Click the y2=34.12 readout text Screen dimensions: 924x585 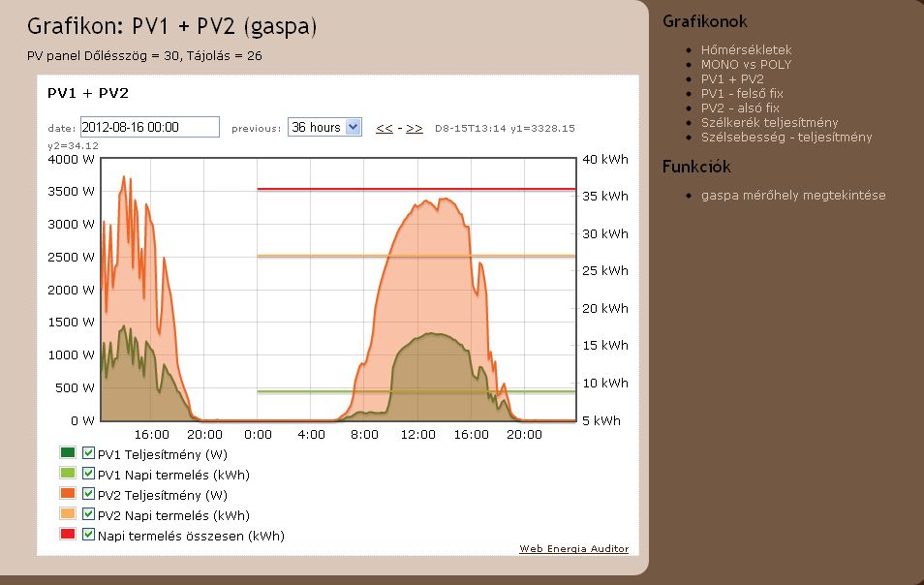(73, 145)
